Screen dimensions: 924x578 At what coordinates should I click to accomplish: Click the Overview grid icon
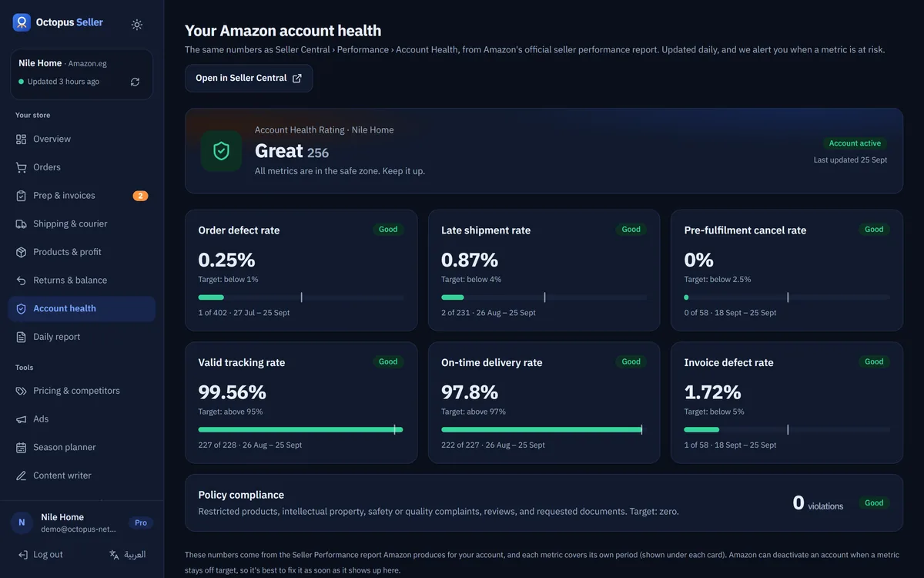(21, 139)
